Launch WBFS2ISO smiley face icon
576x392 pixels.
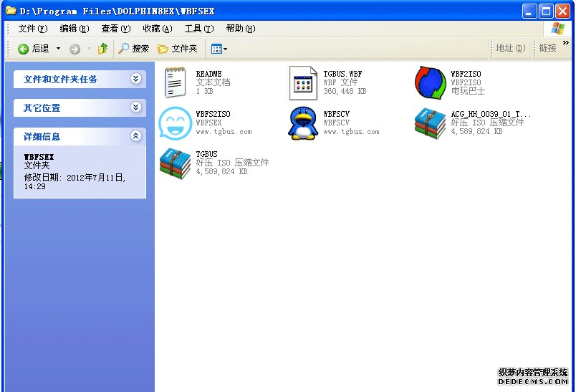pyautogui.click(x=175, y=123)
